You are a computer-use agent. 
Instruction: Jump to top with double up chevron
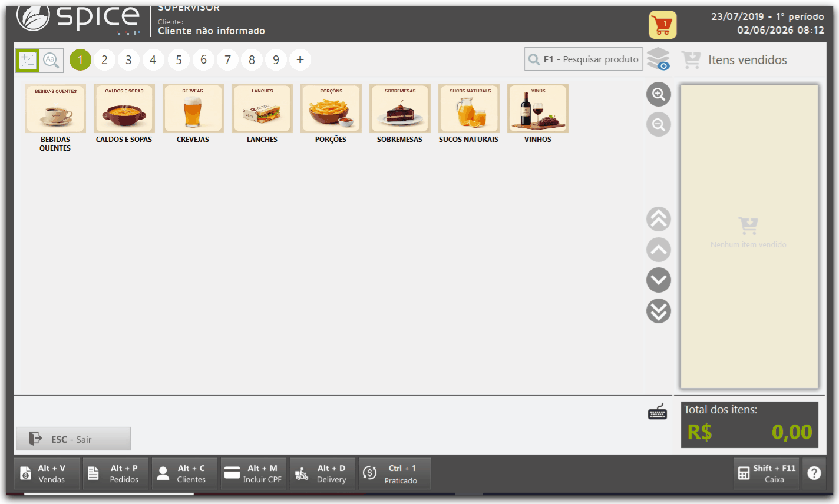659,219
